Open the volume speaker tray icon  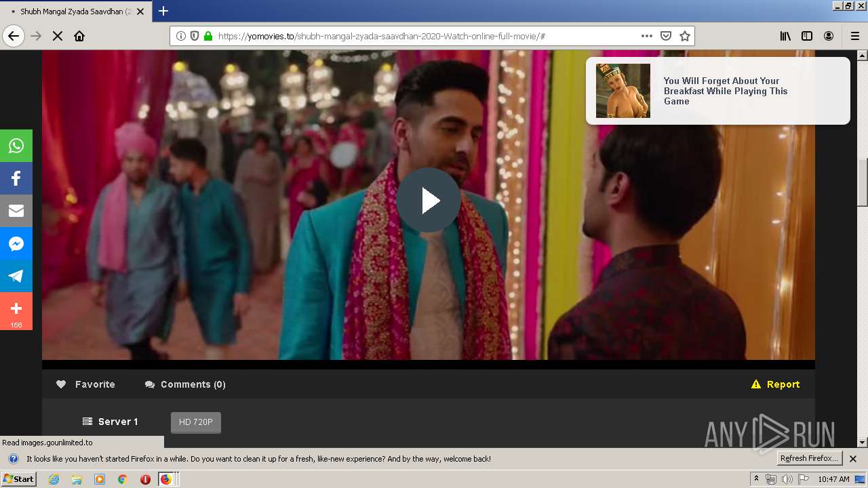[787, 479]
